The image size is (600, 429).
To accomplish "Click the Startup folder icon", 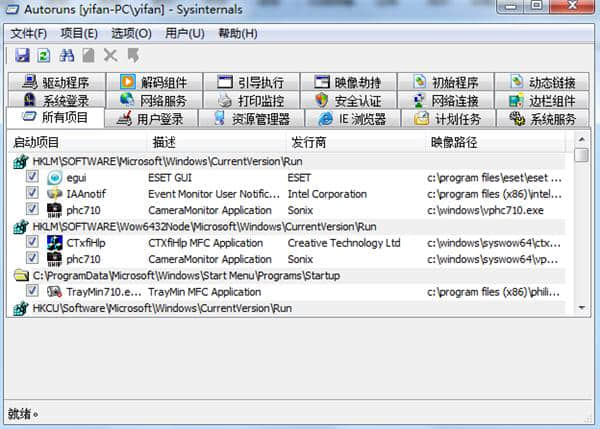I will click(21, 276).
